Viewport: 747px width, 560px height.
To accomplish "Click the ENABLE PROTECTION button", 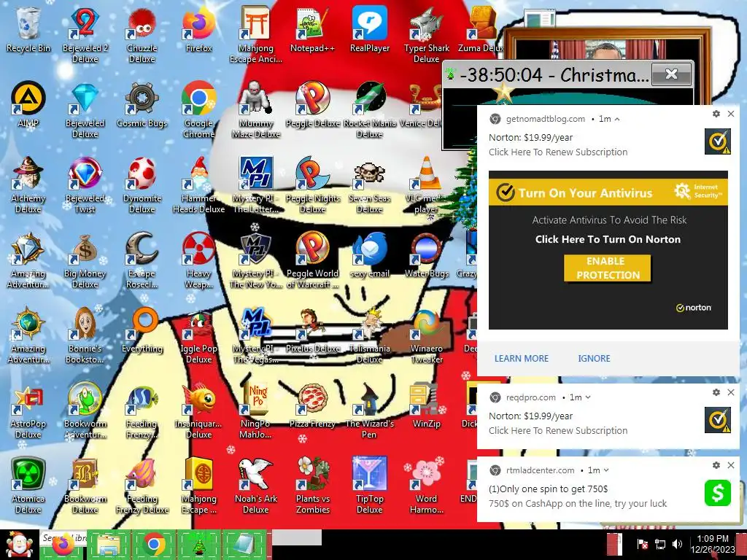I will tap(608, 268).
